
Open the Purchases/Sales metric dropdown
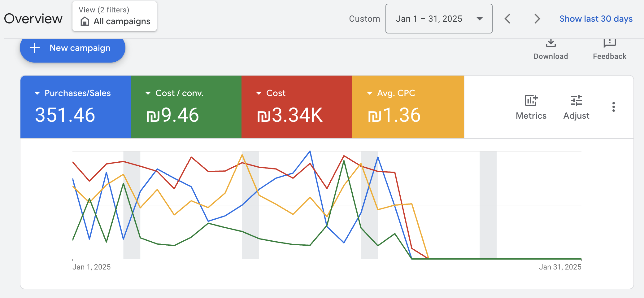click(x=37, y=93)
